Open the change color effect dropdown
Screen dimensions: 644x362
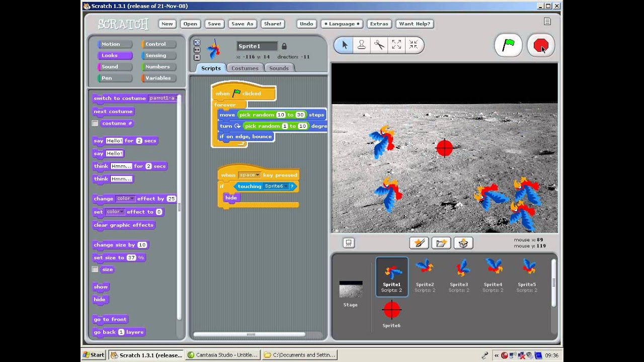(125, 199)
